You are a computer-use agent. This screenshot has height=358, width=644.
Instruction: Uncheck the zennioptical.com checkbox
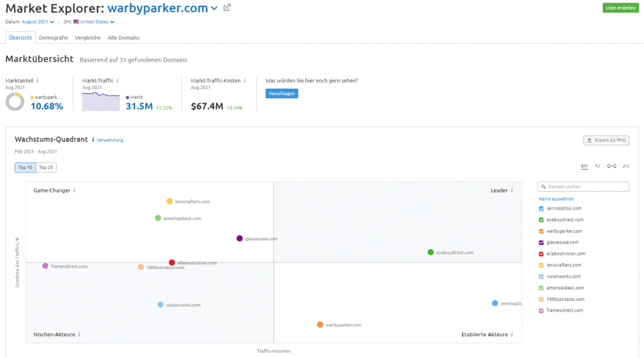tap(541, 208)
